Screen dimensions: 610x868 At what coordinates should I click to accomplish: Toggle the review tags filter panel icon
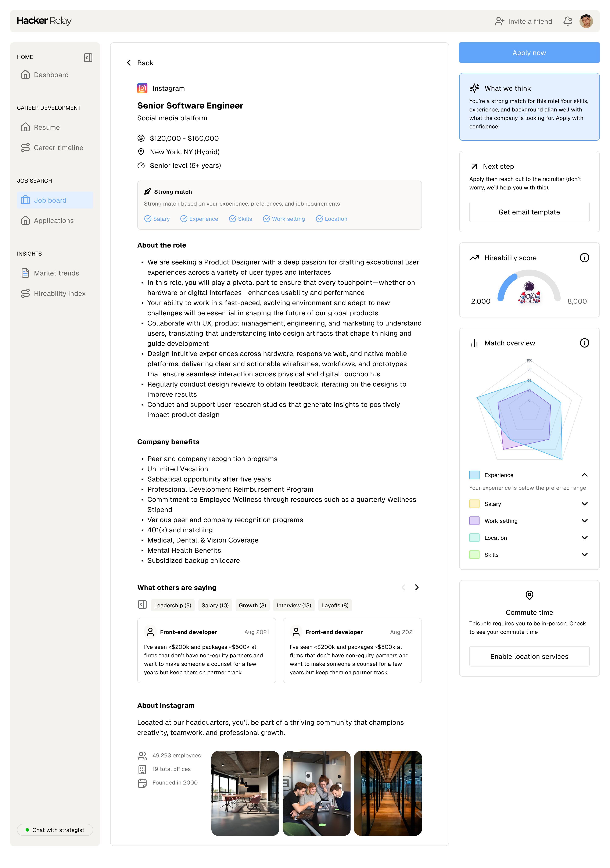coord(142,605)
